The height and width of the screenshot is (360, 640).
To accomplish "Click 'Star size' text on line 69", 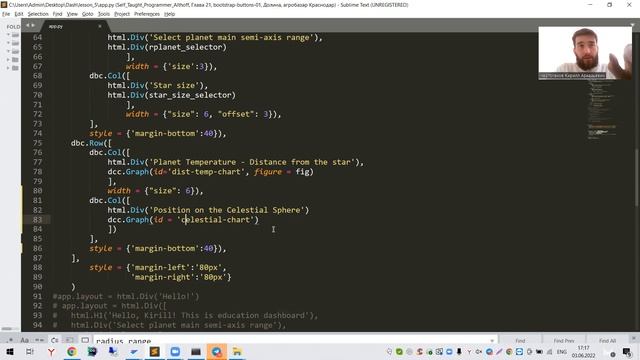I will (x=174, y=85).
